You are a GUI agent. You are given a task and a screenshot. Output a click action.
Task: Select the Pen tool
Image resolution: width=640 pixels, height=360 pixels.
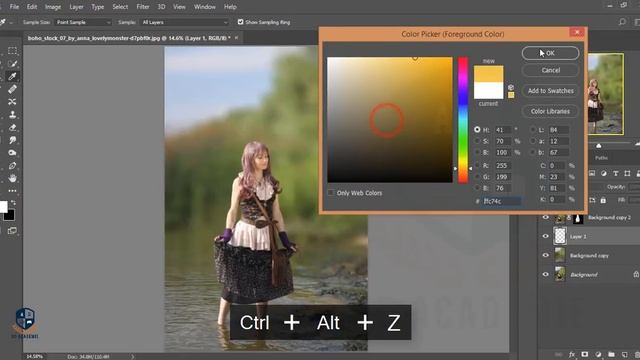[12, 166]
